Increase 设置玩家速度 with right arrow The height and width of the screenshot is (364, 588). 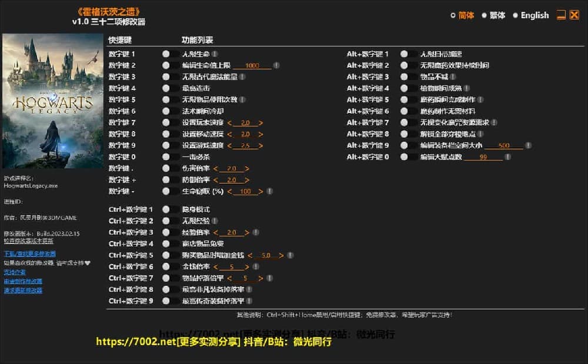pyautogui.click(x=260, y=123)
